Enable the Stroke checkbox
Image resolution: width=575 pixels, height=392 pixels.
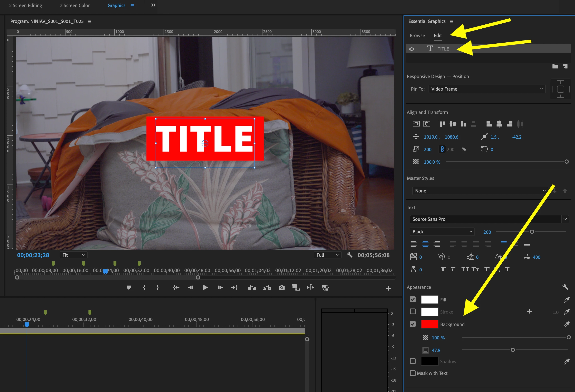point(412,312)
